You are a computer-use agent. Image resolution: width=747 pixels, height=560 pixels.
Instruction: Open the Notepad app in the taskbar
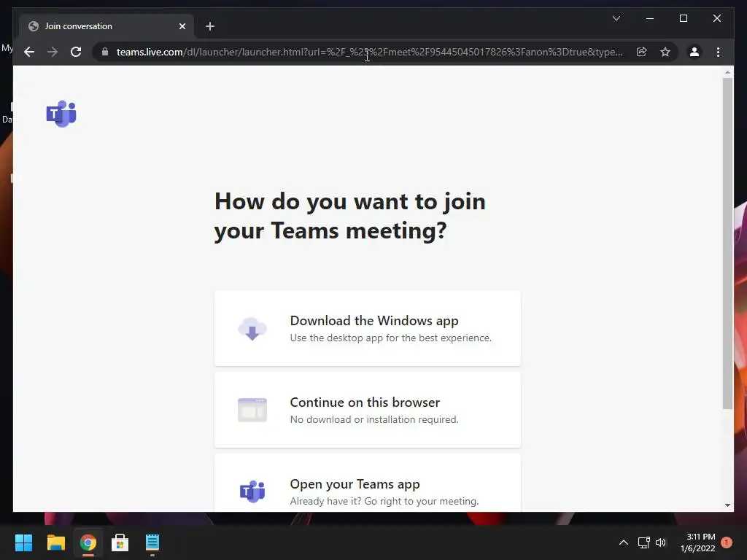click(152, 542)
